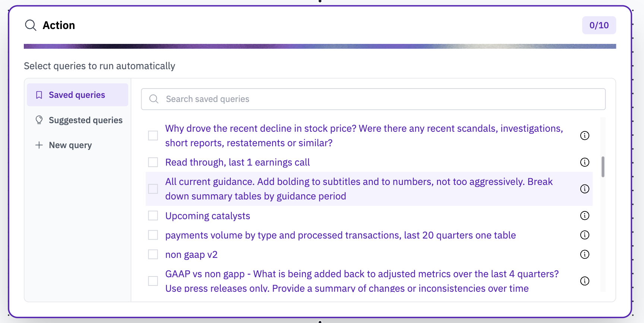Tick the non gaap v2 checkbox
The width and height of the screenshot is (644, 323).
pos(153,255)
